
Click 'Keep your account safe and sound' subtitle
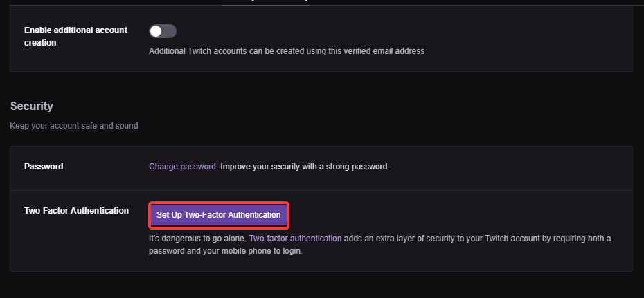pyautogui.click(x=74, y=126)
